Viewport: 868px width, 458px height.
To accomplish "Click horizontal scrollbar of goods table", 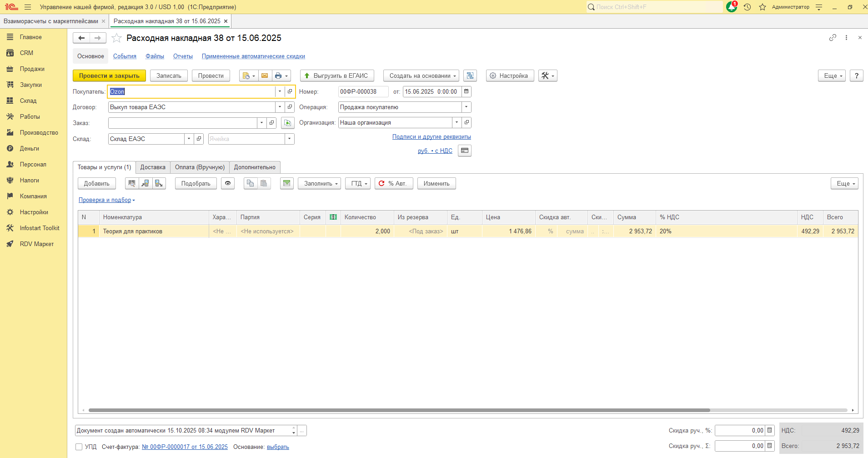I will point(399,410).
